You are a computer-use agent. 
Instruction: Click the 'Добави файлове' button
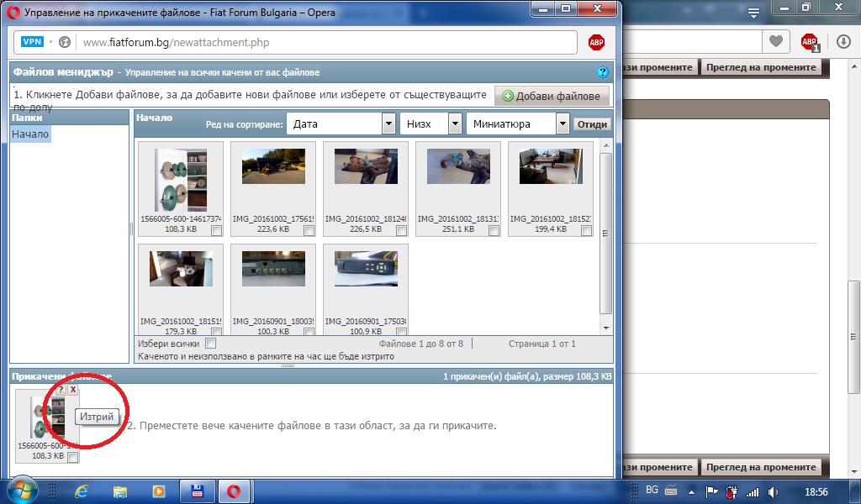click(552, 96)
